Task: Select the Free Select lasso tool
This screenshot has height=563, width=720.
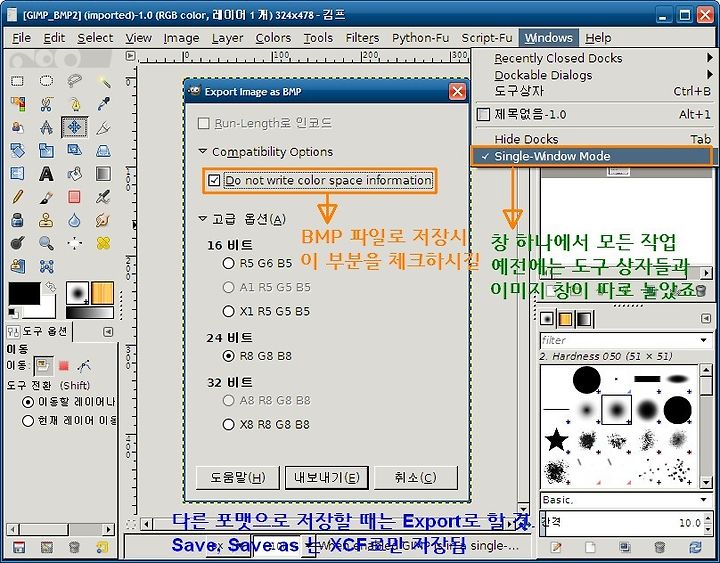Action: click(74, 81)
